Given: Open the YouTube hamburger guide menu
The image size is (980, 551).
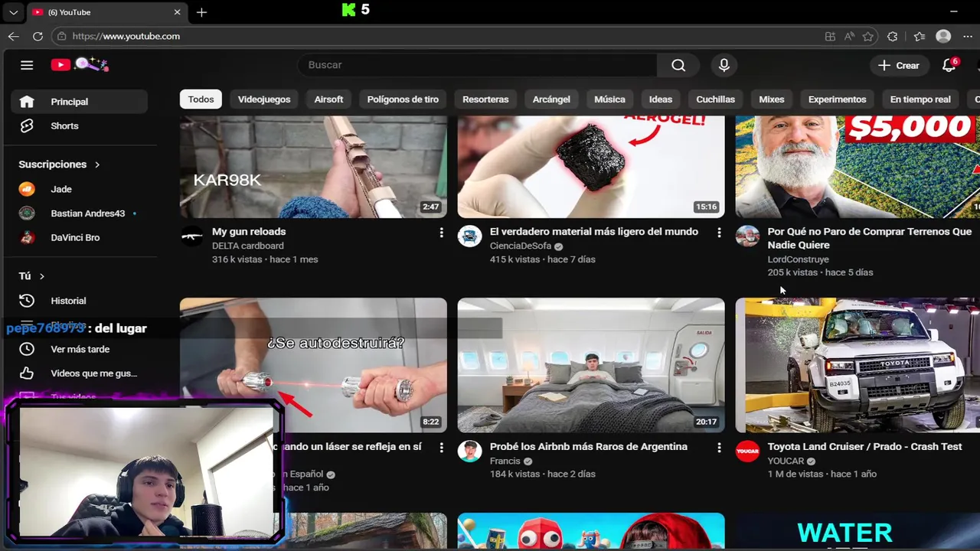Looking at the screenshot, I should pos(27,65).
